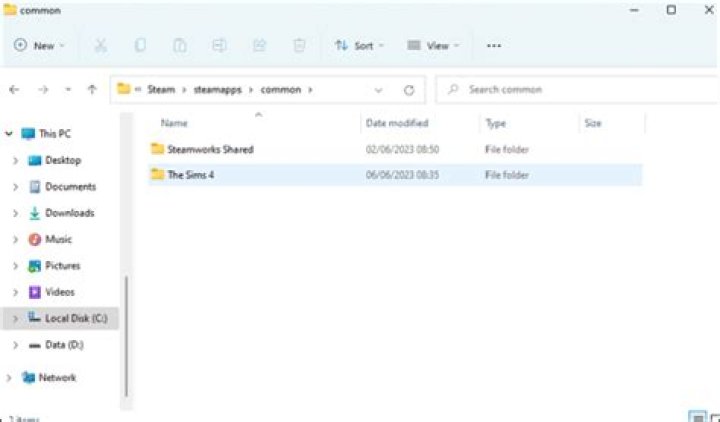Click the Rename icon in toolbar
720x422 pixels.
tap(219, 45)
